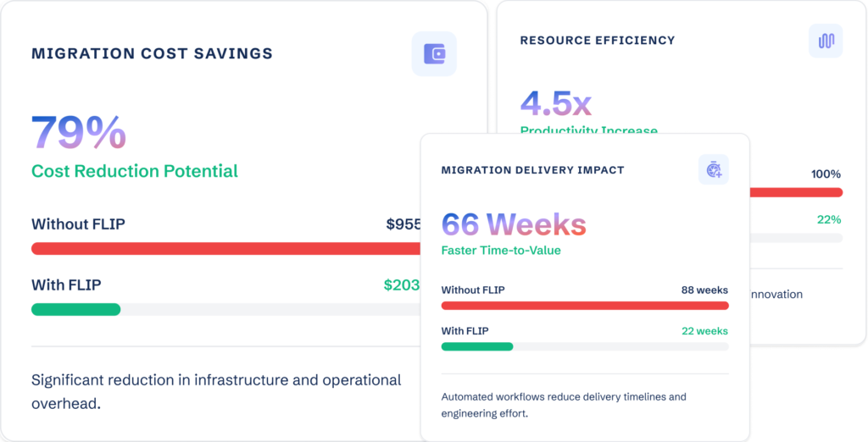Click the red Without FLIP cost bar
868x442 pixels.
(x=225, y=248)
